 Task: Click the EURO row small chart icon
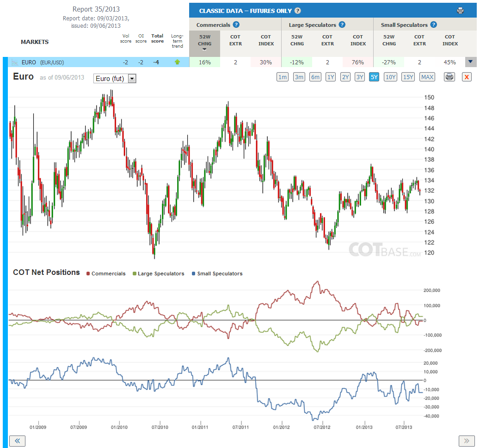[x=15, y=62]
